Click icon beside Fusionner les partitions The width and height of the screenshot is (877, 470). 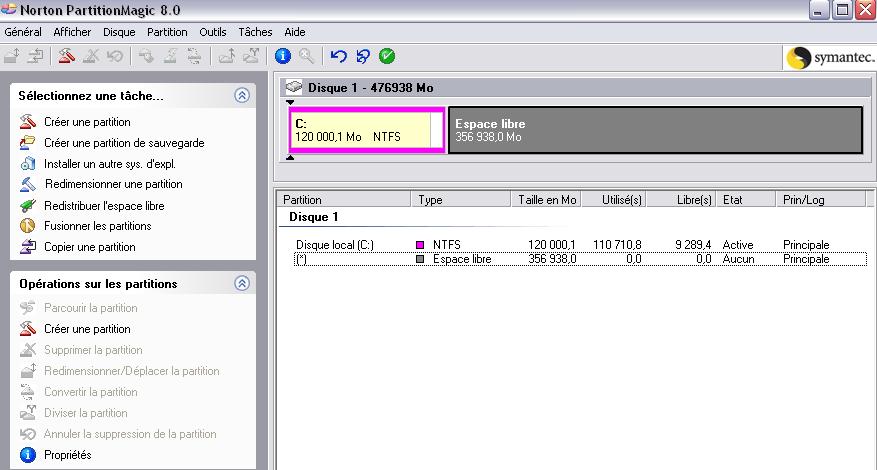coord(27,226)
